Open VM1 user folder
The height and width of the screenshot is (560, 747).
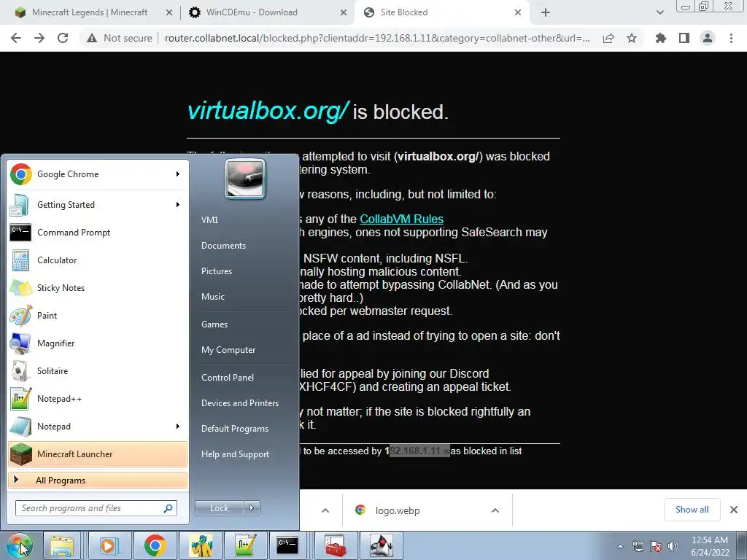(x=209, y=220)
